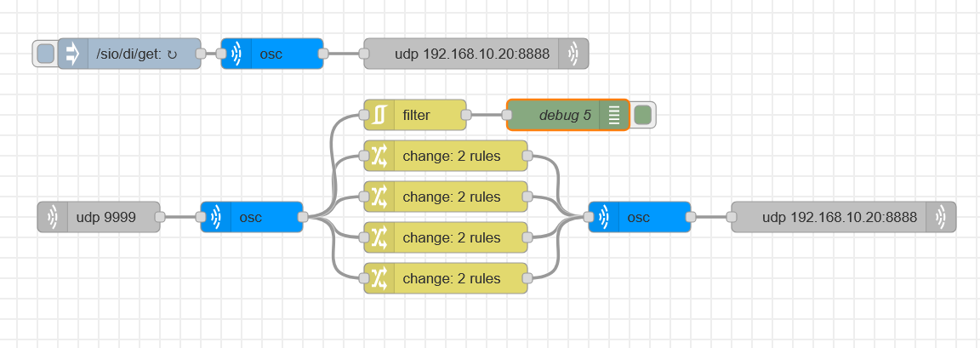Click the output port of the /sio/di/get node
Image resolution: width=980 pixels, height=348 pixels.
pyautogui.click(x=201, y=54)
